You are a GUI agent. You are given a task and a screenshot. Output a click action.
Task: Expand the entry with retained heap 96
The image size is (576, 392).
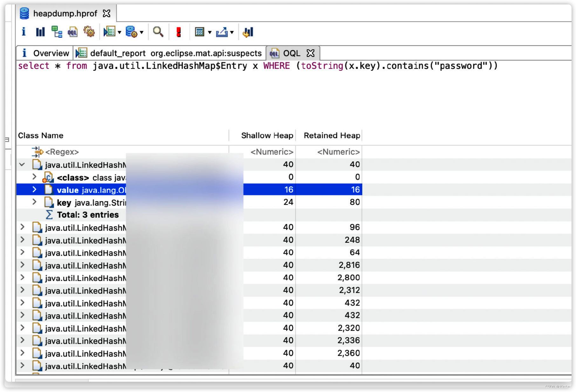point(22,227)
